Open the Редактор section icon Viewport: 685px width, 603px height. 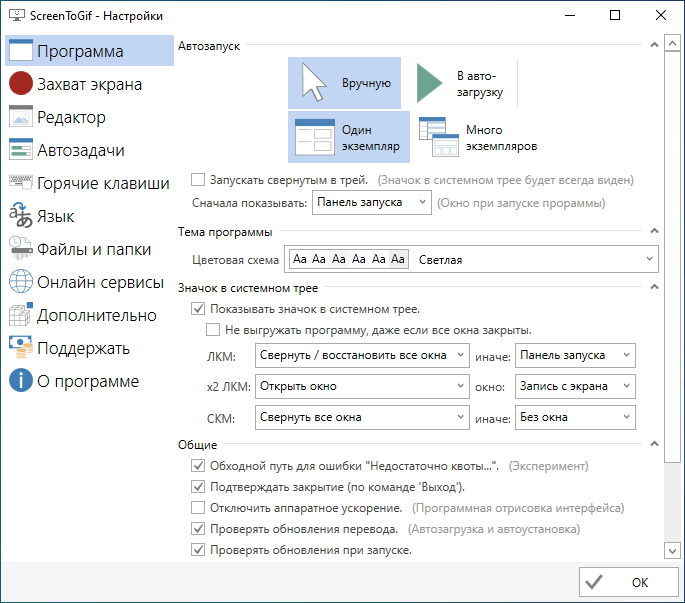(x=21, y=117)
